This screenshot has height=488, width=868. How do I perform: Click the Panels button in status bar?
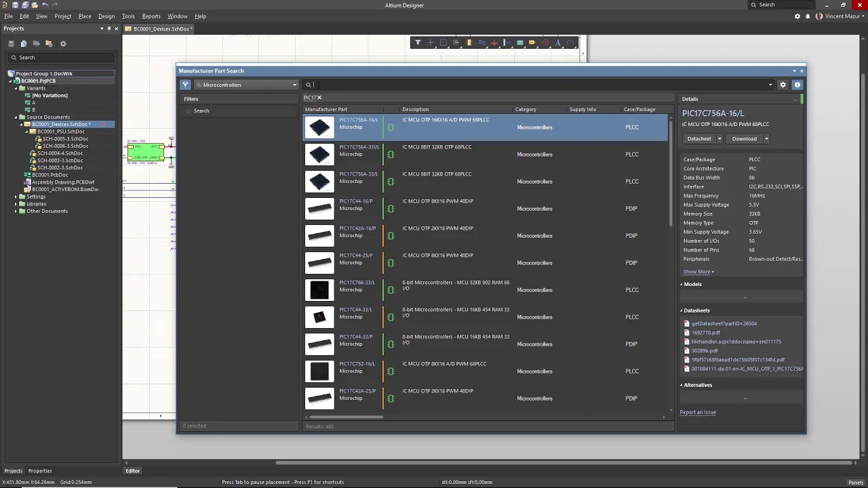[855, 482]
